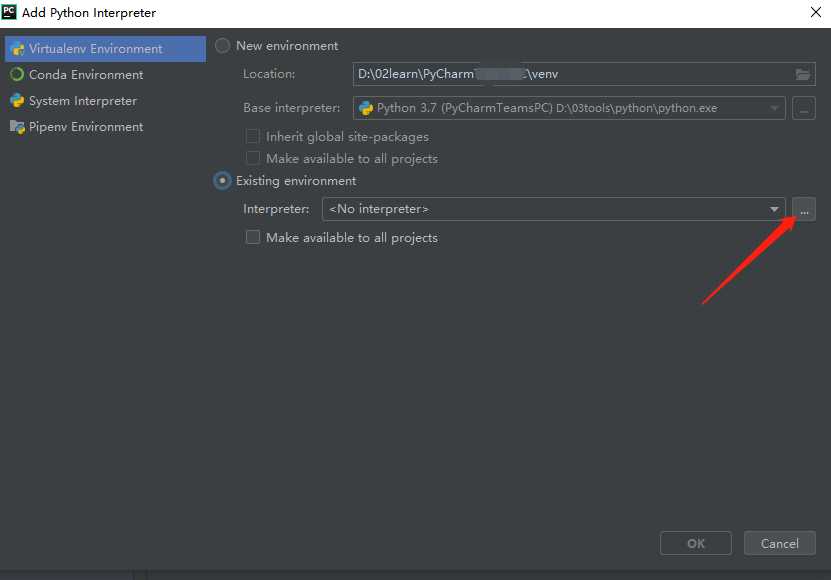Click the Pipenv Environment icon
The height and width of the screenshot is (580, 831).
point(17,127)
